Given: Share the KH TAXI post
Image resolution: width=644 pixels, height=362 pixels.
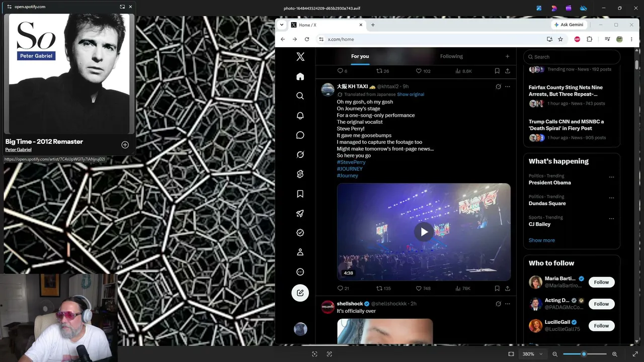Looking at the screenshot, I should tap(507, 289).
